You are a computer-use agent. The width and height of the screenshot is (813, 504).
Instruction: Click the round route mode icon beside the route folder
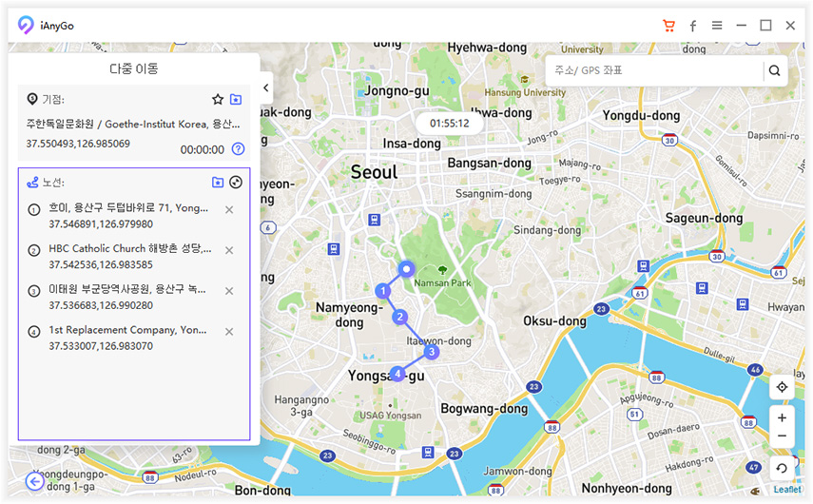pyautogui.click(x=236, y=183)
